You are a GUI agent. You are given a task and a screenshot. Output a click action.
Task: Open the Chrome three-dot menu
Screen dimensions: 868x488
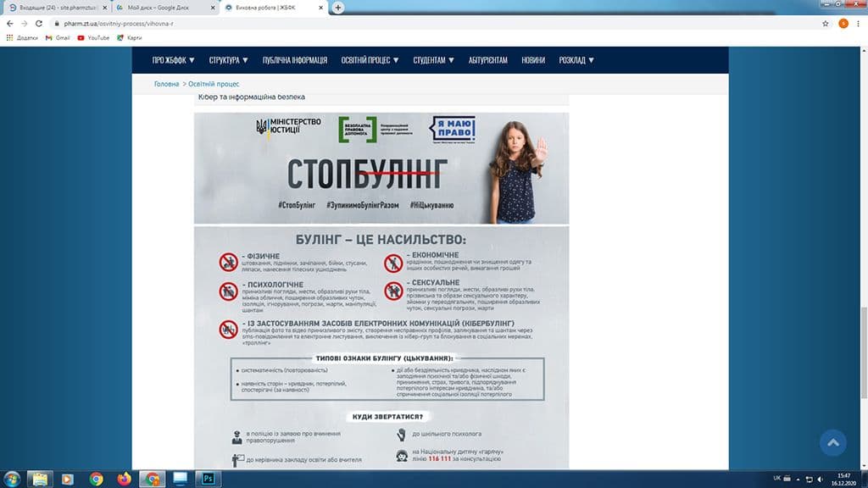(859, 24)
